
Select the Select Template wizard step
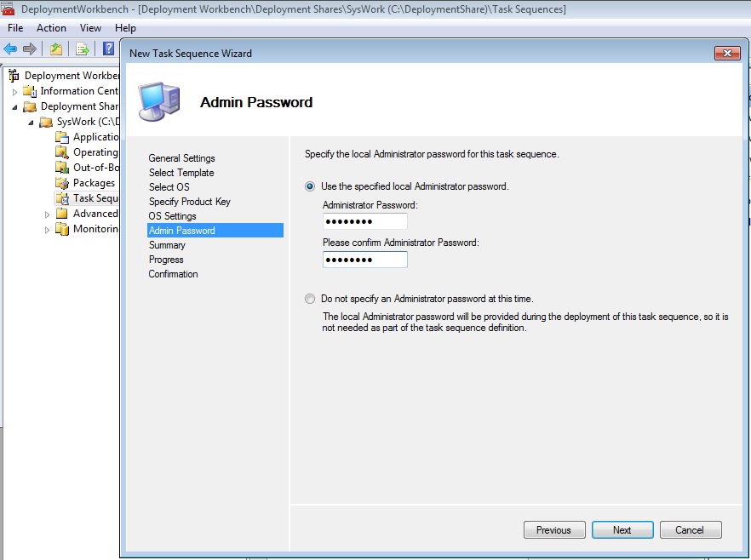tap(181, 172)
